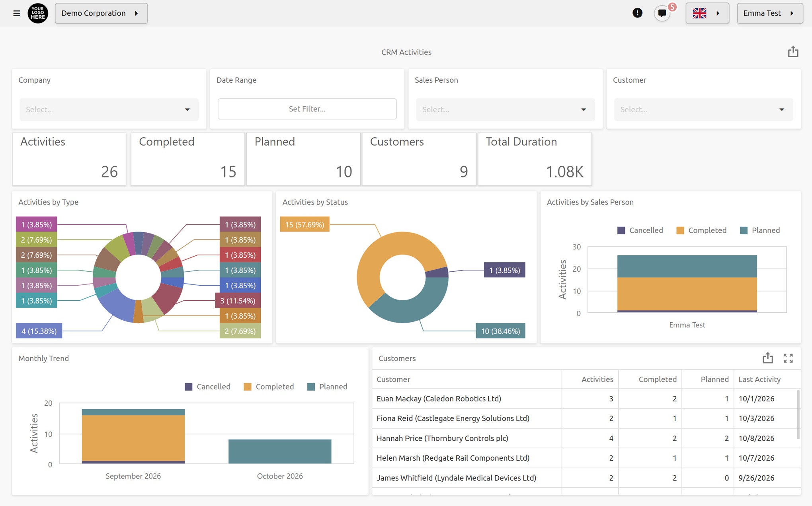Toggle Completed legend in Sales Person chart
Screen dimensions: 812x506
[x=701, y=230]
